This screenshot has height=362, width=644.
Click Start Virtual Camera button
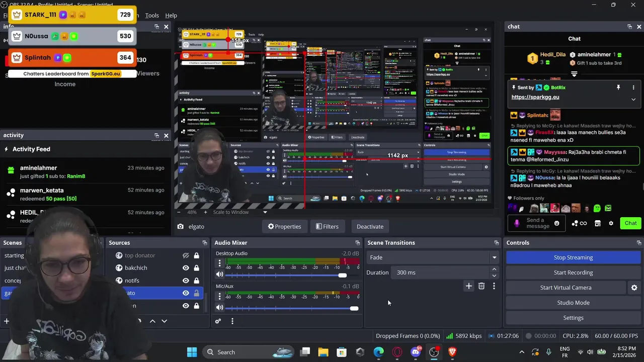(x=566, y=288)
